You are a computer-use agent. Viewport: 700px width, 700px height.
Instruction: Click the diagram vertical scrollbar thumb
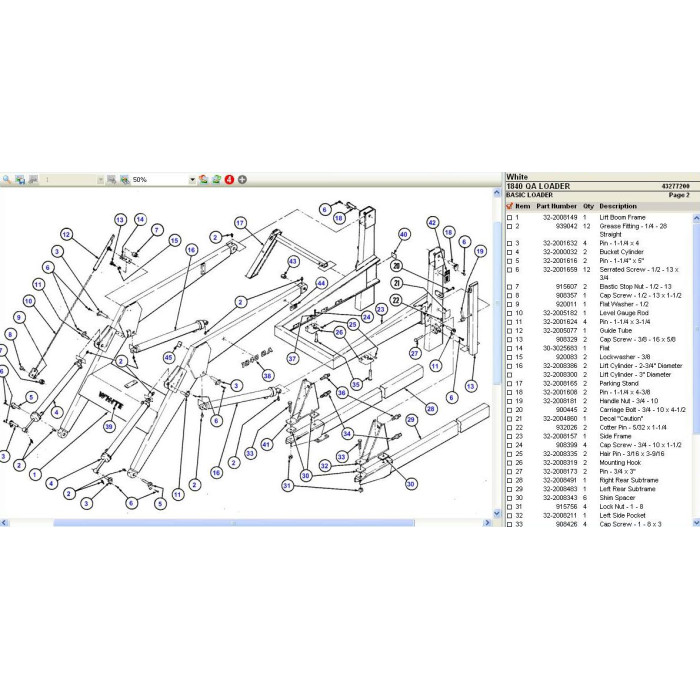(497, 303)
